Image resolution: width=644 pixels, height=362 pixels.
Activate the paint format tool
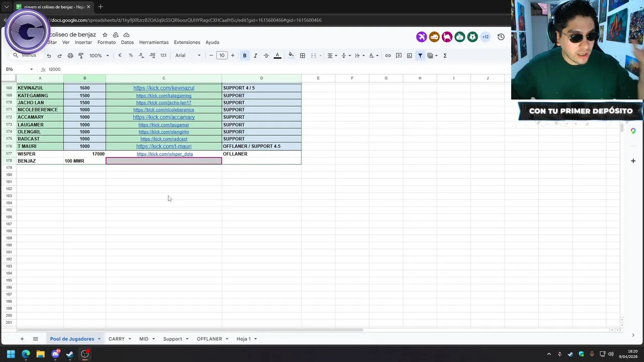click(x=81, y=56)
